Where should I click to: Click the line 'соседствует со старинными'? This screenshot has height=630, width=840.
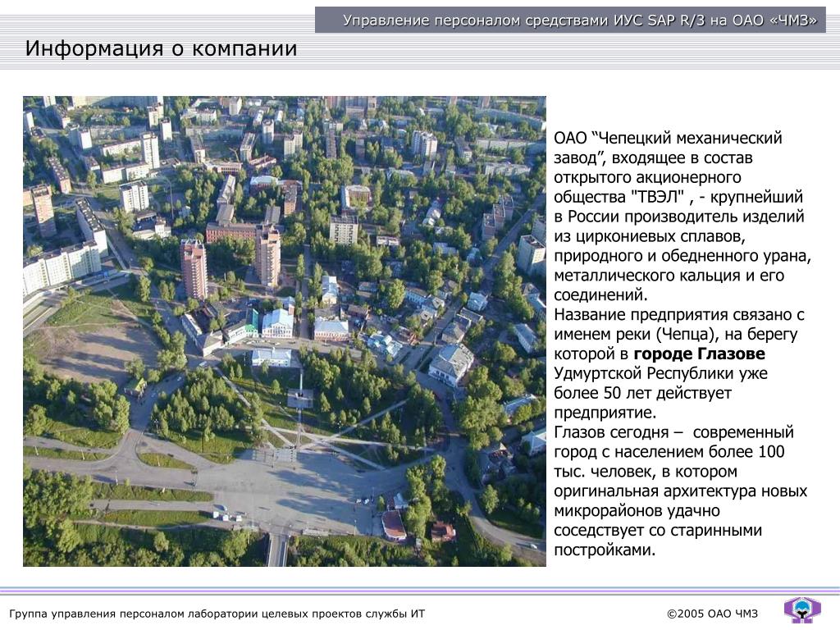pyautogui.click(x=658, y=531)
